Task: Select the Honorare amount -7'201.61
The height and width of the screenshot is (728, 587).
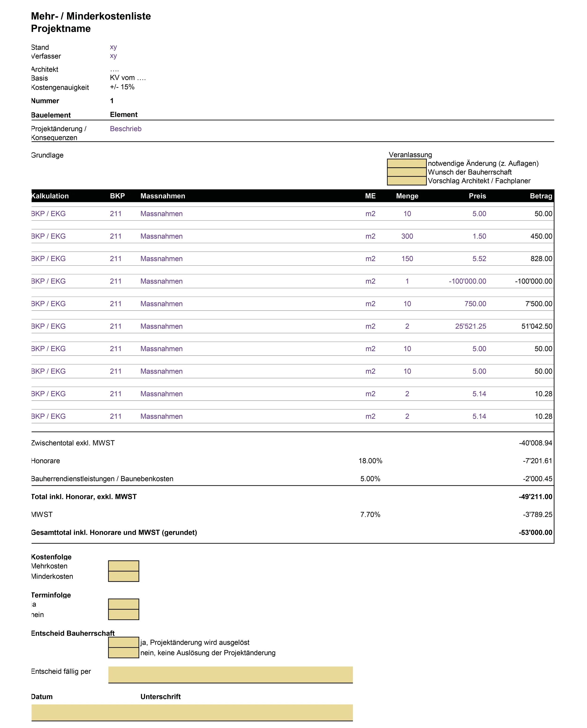Action: 537,461
